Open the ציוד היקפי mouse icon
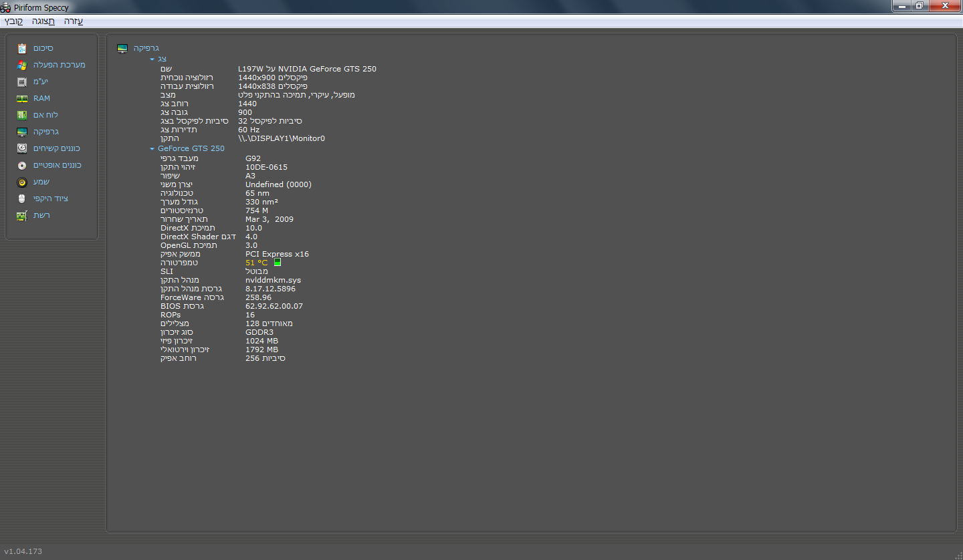 tap(22, 198)
